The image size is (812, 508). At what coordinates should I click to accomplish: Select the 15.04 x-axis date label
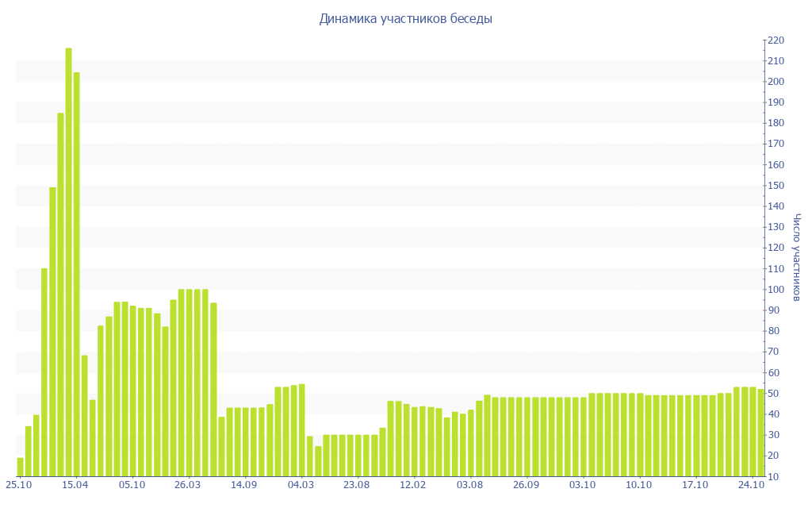pos(75,485)
